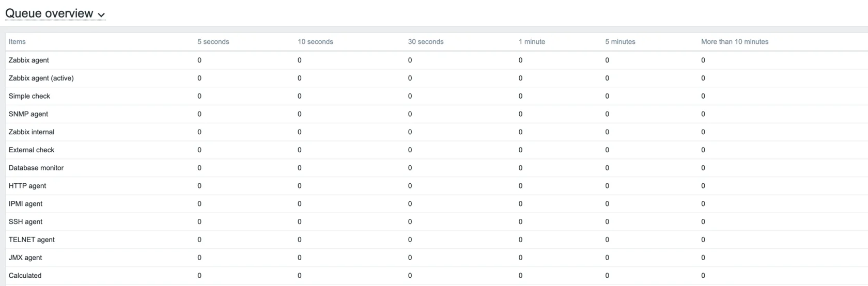Click SSH agent 30 seconds value
Viewport: 868px width, 286px height.
point(410,222)
